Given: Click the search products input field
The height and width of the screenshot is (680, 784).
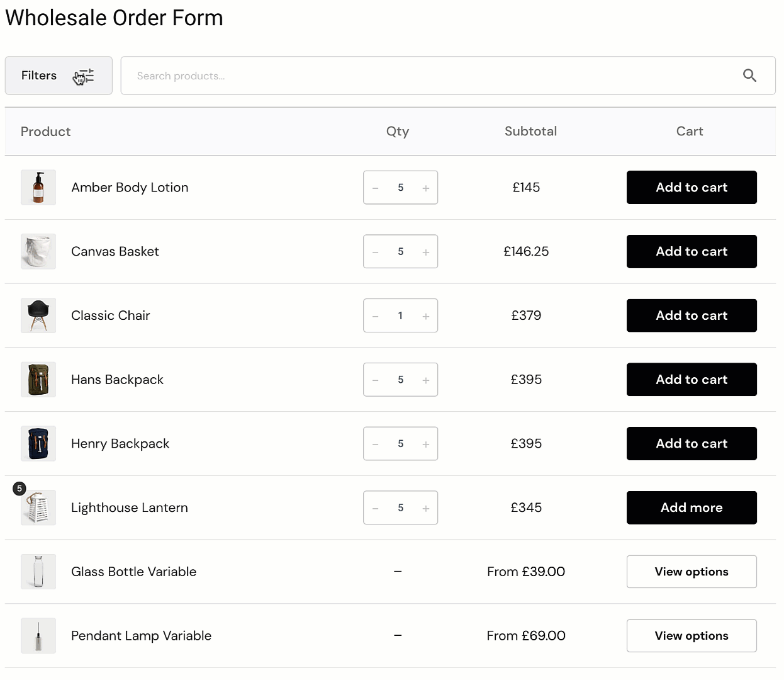Looking at the screenshot, I should pyautogui.click(x=378, y=75).
